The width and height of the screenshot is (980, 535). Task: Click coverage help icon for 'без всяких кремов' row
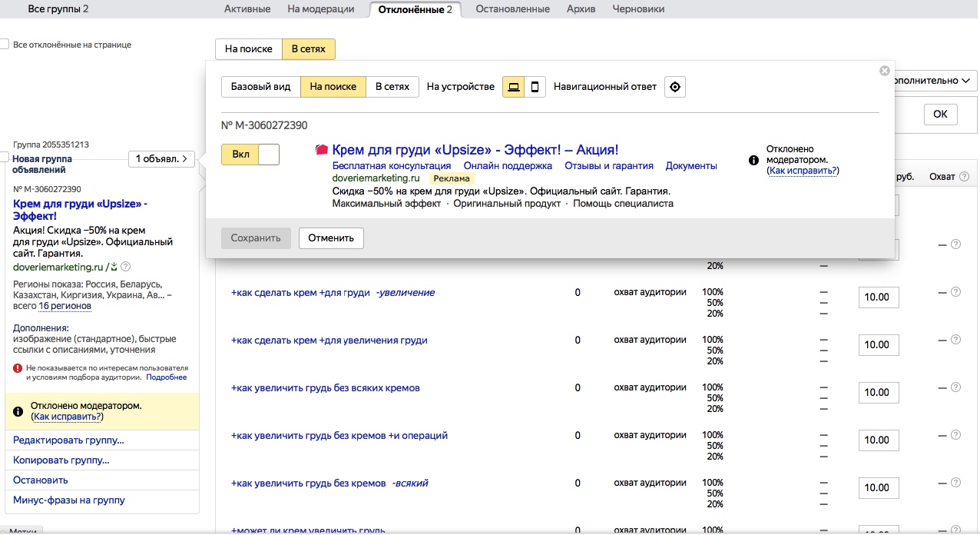tap(955, 387)
